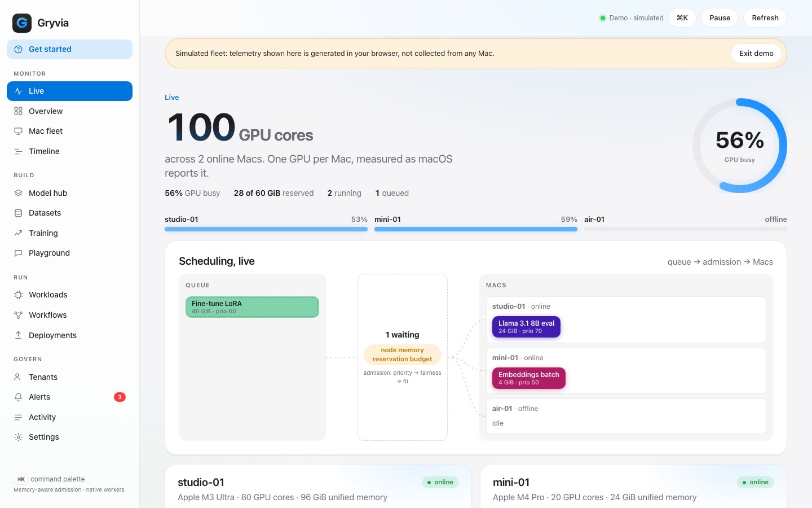Open Training via its trend icon
This screenshot has height=508, width=812.
[19, 233]
